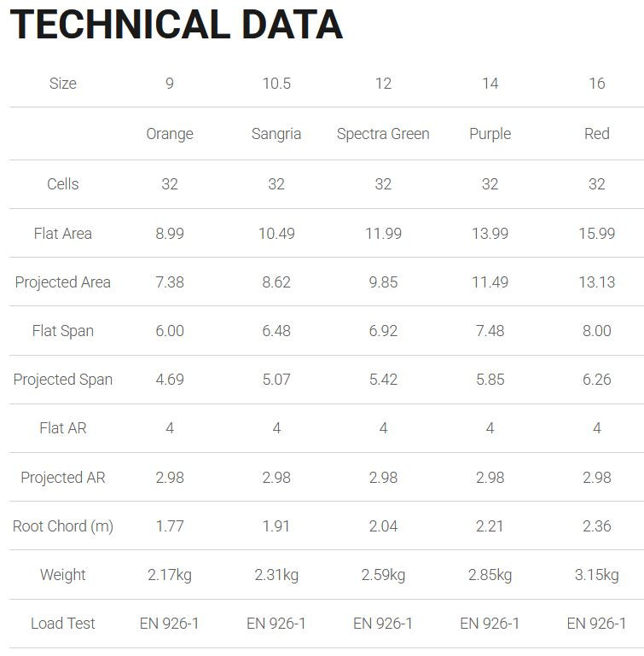
Task: Click the Projected Span value 4.69
Action: coord(170,380)
